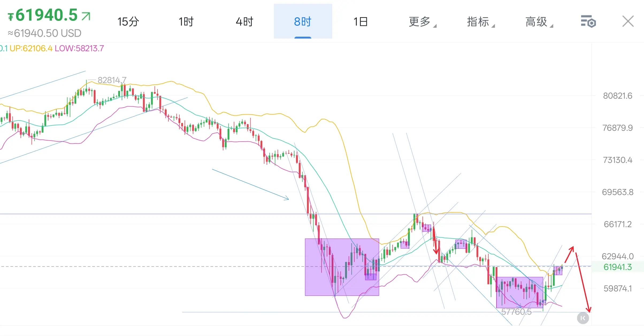Click the ₮ currency symbol beside price
Viewport: 644px width, 336px height.
(10, 17)
